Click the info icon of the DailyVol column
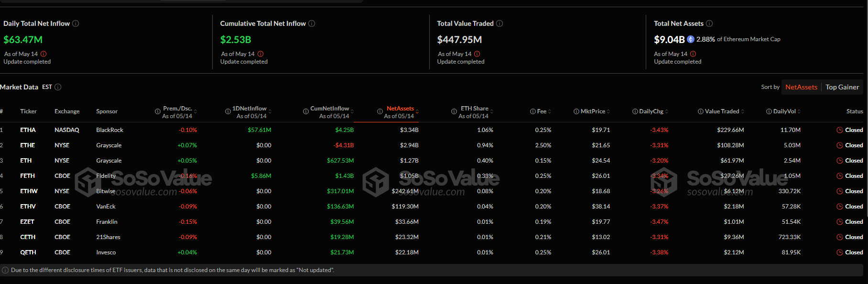Viewport: 868px width, 284px height. (x=769, y=111)
